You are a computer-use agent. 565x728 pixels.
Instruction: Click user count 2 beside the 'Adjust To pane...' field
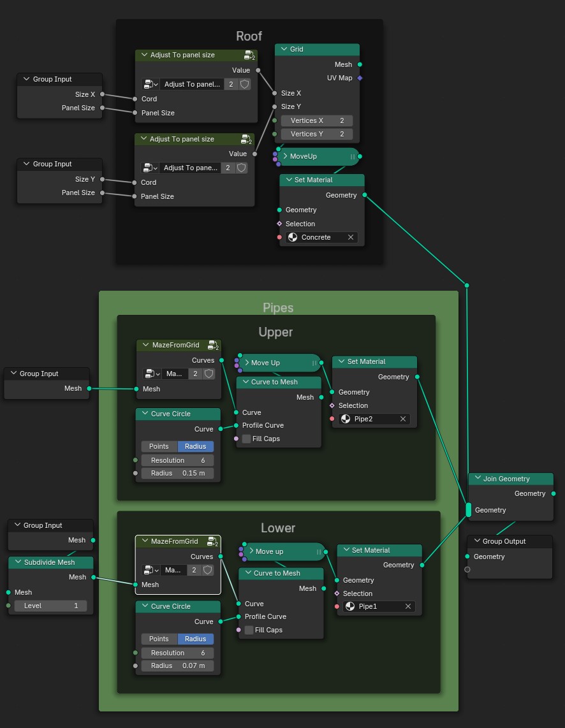(x=228, y=168)
